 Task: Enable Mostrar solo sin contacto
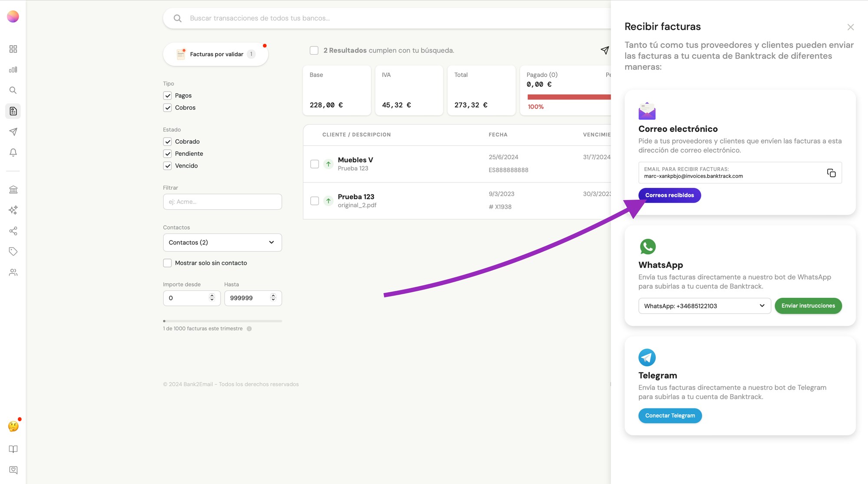[x=168, y=263]
